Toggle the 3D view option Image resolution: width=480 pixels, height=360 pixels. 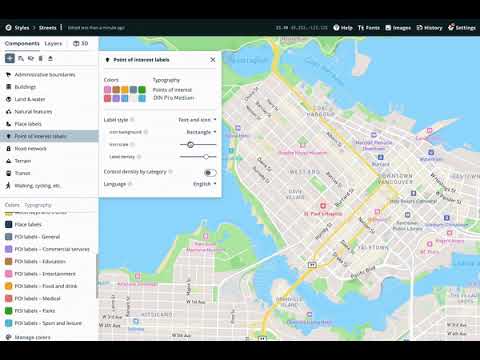pyautogui.click(x=81, y=43)
